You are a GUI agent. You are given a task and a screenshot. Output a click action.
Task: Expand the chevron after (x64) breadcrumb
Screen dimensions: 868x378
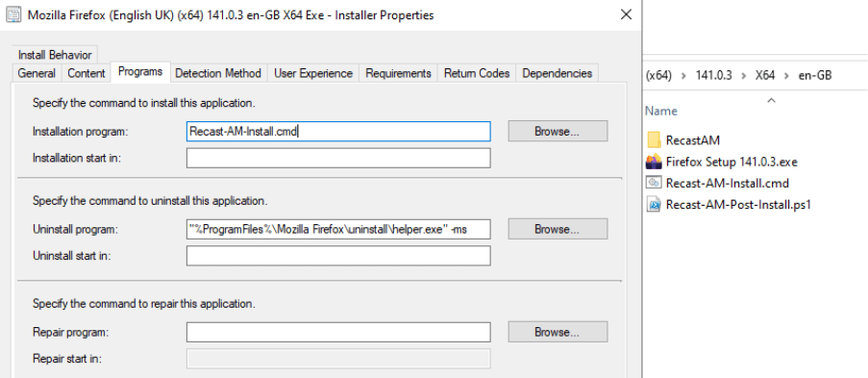[x=684, y=75]
